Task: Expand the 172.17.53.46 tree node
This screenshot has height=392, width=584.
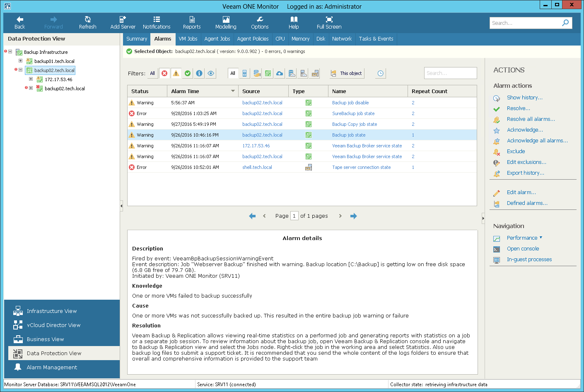Action: tap(31, 79)
